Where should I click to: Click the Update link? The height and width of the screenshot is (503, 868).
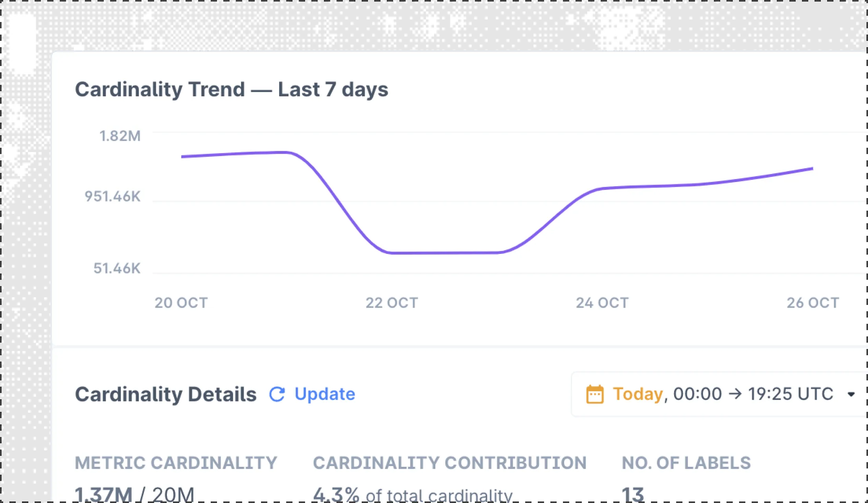click(325, 394)
